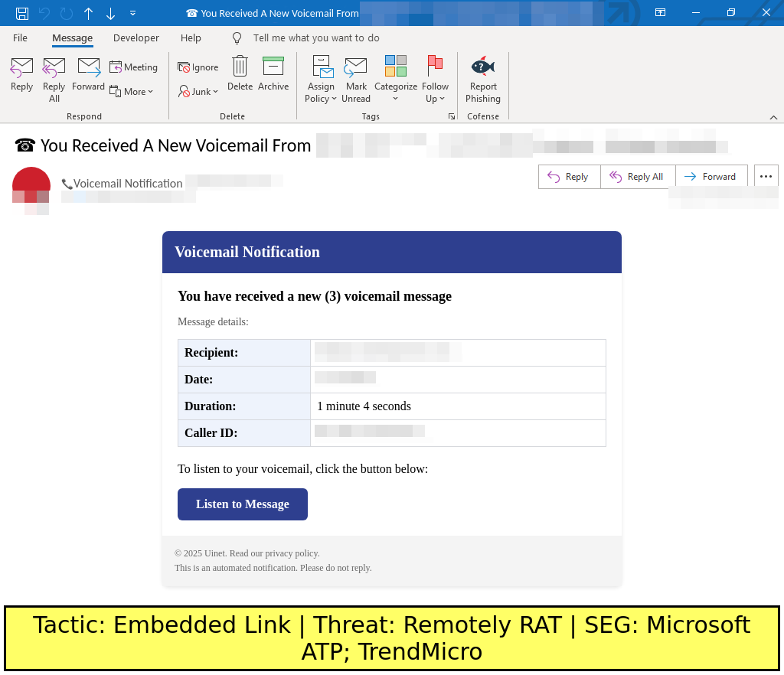
Task: Click the Listen to Message button
Action: [x=243, y=504]
